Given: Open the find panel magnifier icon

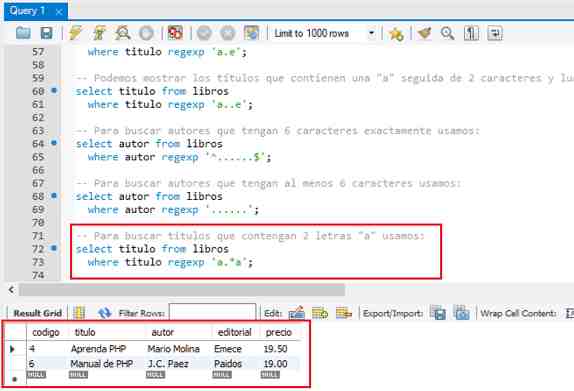Looking at the screenshot, I should pyautogui.click(x=447, y=33).
